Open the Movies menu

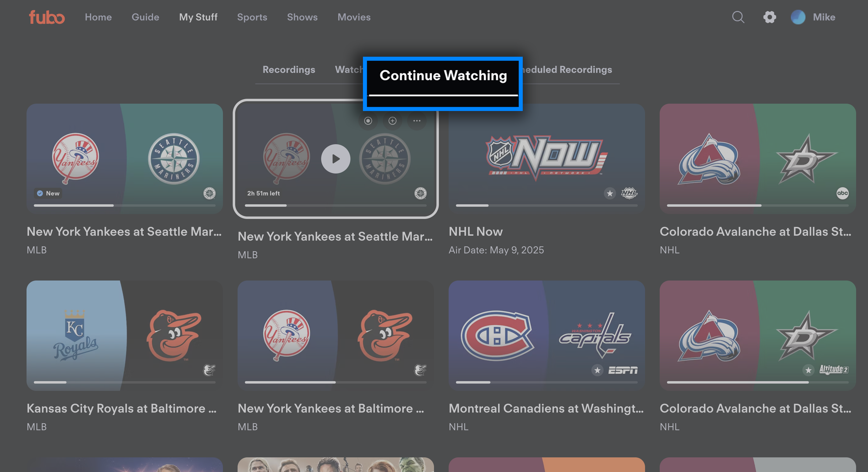(x=354, y=17)
